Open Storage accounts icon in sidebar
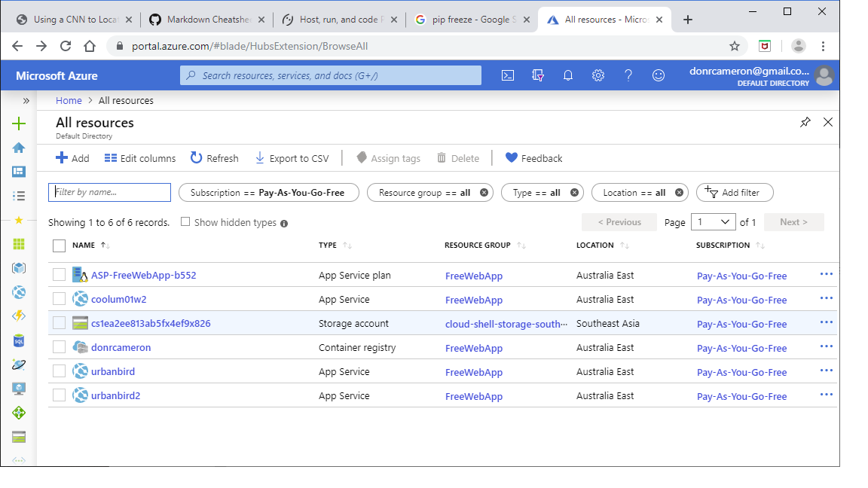This screenshot has width=868, height=488. pos(19,437)
